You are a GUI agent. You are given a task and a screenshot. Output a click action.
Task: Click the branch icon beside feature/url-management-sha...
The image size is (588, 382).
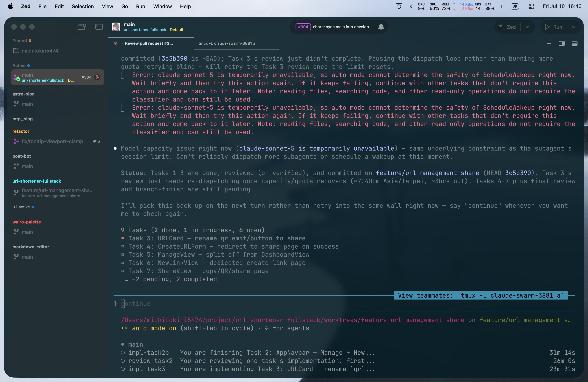(x=16, y=193)
